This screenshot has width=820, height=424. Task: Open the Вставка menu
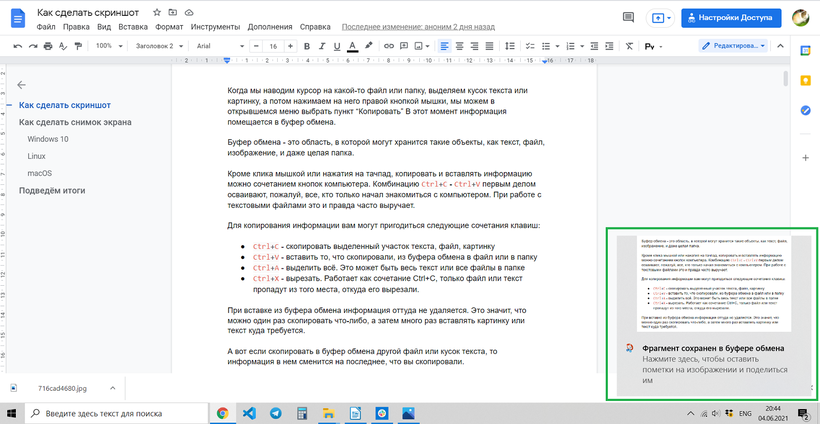(133, 27)
